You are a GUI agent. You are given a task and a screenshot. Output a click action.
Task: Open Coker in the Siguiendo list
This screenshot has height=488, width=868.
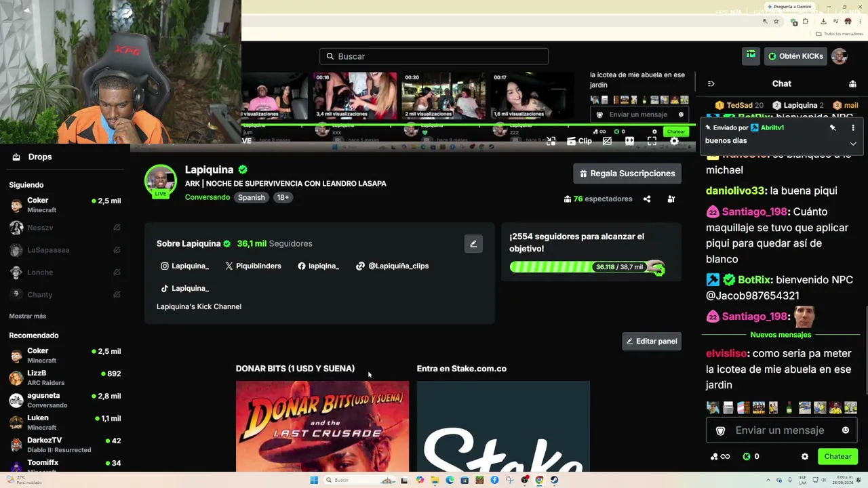click(x=65, y=205)
